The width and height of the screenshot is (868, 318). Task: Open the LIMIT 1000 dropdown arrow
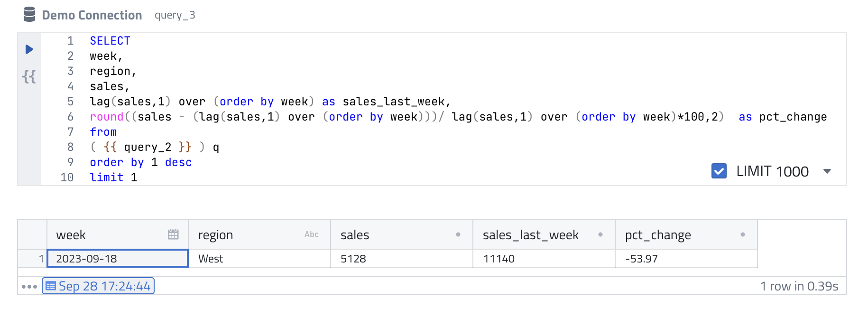pos(827,171)
